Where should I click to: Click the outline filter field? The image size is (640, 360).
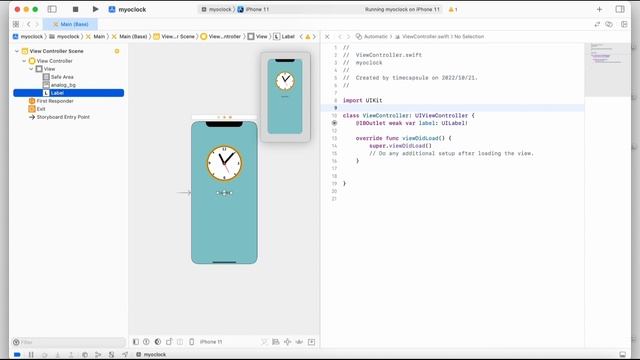click(69, 342)
